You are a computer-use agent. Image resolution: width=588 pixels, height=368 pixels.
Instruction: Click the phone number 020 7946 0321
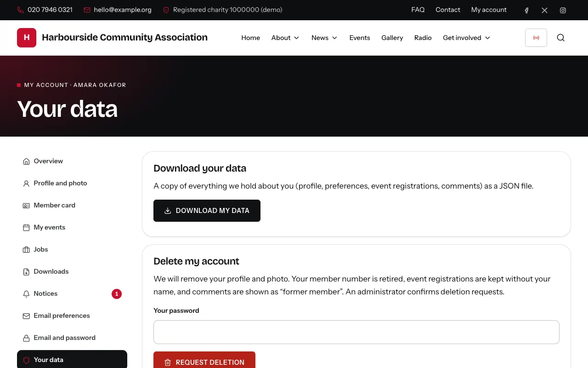50,10
